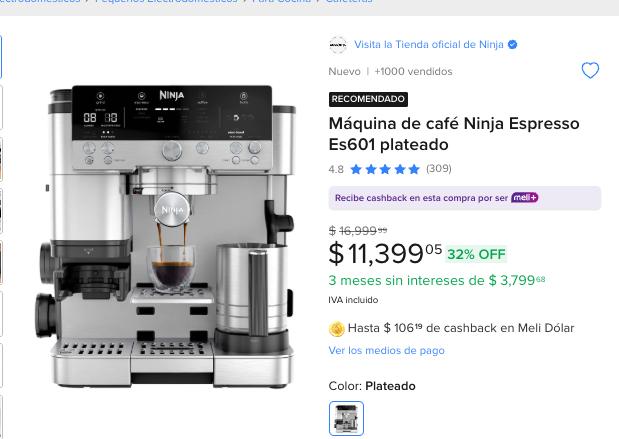The height and width of the screenshot is (439, 619).
Task: Click the 3 meses sin intereses offer
Action: click(x=437, y=280)
